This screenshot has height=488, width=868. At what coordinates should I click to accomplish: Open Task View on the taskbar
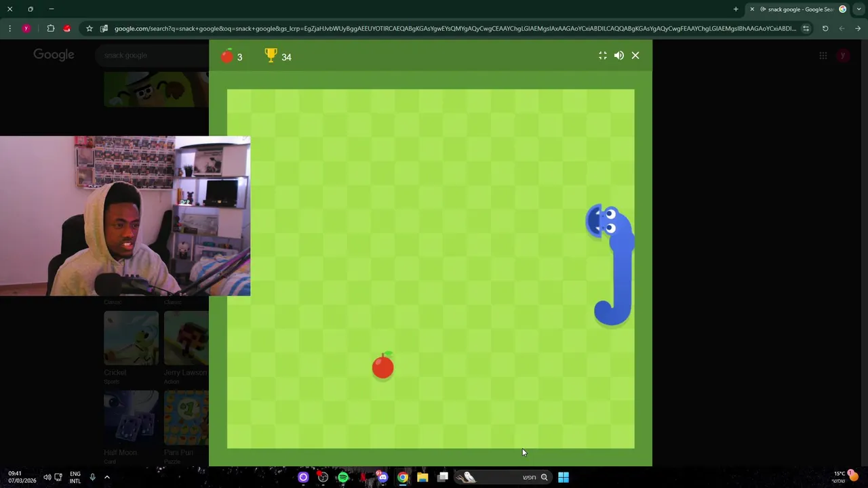point(443,477)
